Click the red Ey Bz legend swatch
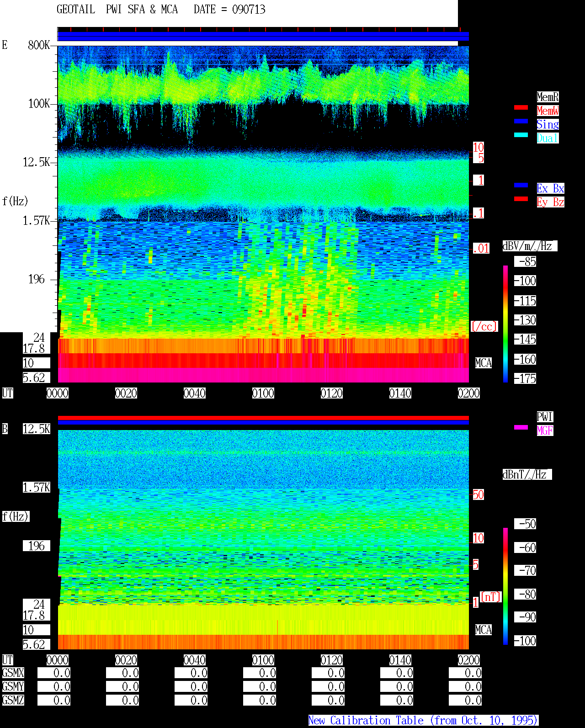Viewport: 585px width, 728px height. tap(521, 199)
